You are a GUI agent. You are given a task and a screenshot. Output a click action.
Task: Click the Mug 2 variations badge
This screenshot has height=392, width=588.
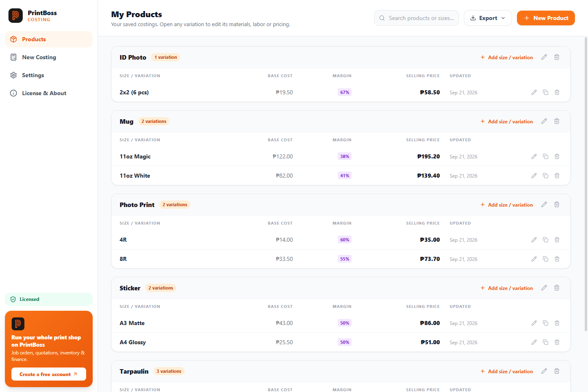154,121
